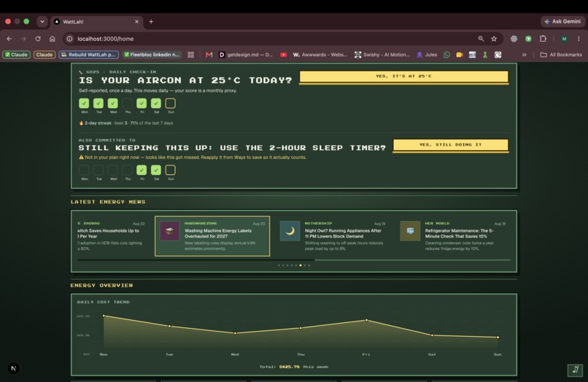Open the green Claude tab group
Screen dimensions: 588x382
click(x=17, y=55)
